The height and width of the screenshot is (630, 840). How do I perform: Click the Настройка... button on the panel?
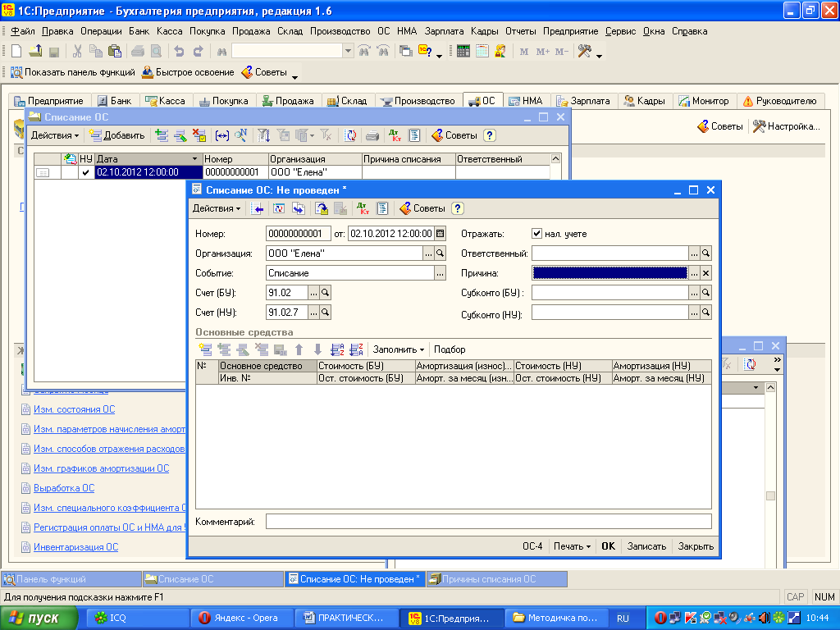point(787,126)
